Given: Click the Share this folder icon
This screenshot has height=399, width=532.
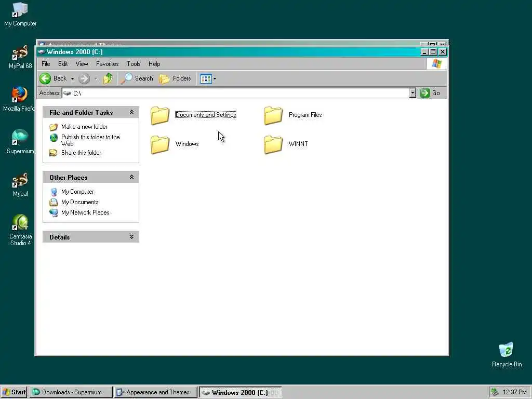Looking at the screenshot, I should pos(54,153).
